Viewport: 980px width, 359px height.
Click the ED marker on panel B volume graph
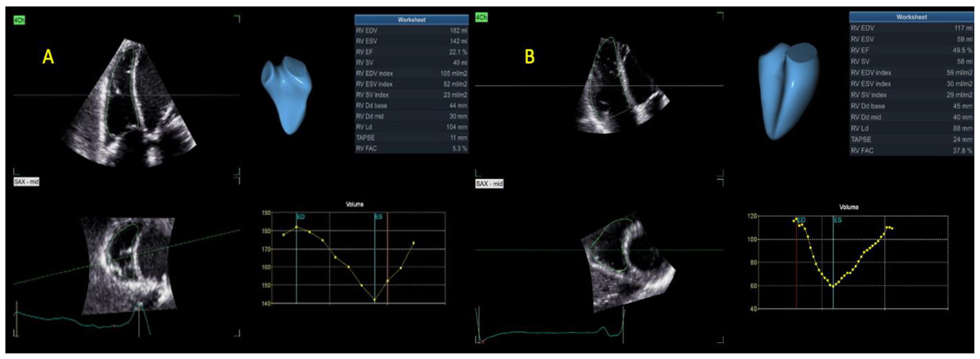801,220
